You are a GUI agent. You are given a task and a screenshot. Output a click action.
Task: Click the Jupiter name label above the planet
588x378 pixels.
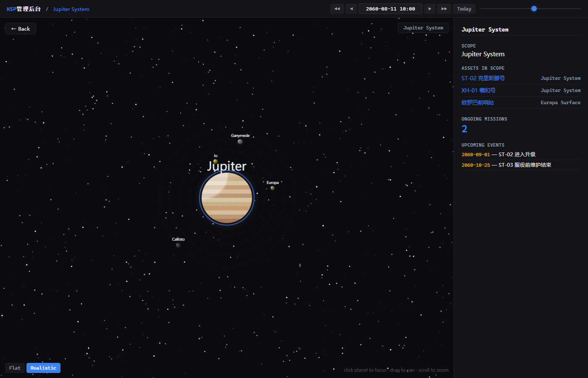pos(227,166)
